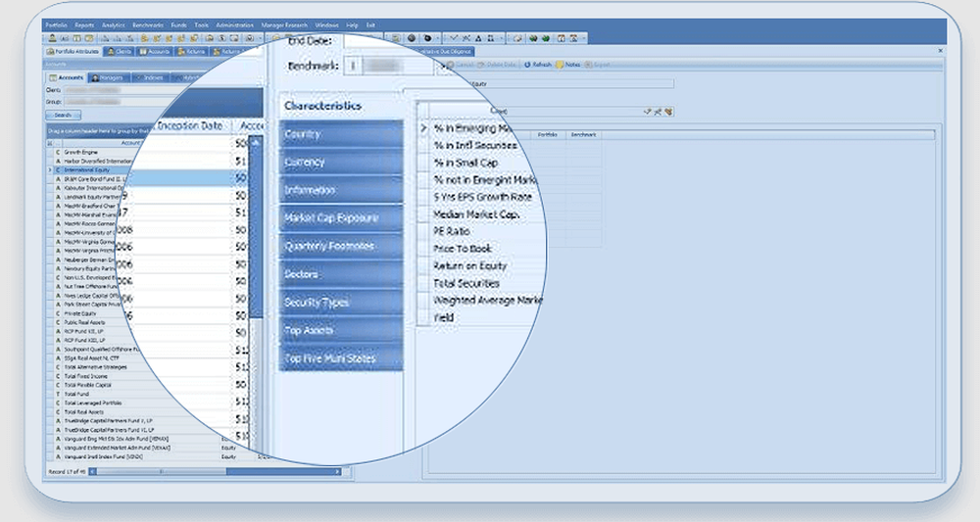Open the Market Cap Exposure section
Screen dimensions: 980x522
coord(341,218)
